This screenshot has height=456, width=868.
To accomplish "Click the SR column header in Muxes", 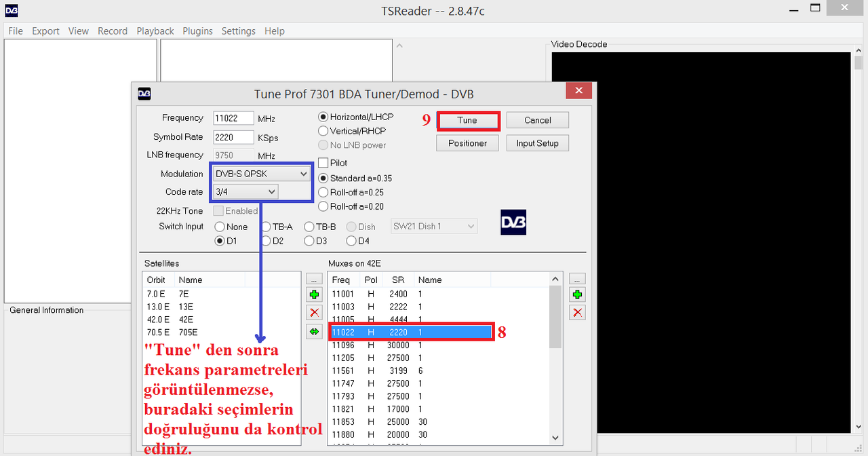I will (x=398, y=280).
